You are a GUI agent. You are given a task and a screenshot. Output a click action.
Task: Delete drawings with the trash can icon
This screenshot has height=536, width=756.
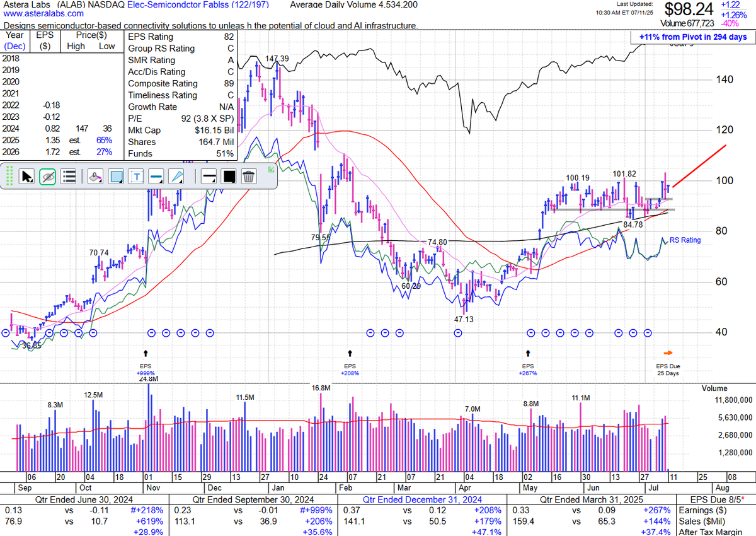click(x=249, y=177)
